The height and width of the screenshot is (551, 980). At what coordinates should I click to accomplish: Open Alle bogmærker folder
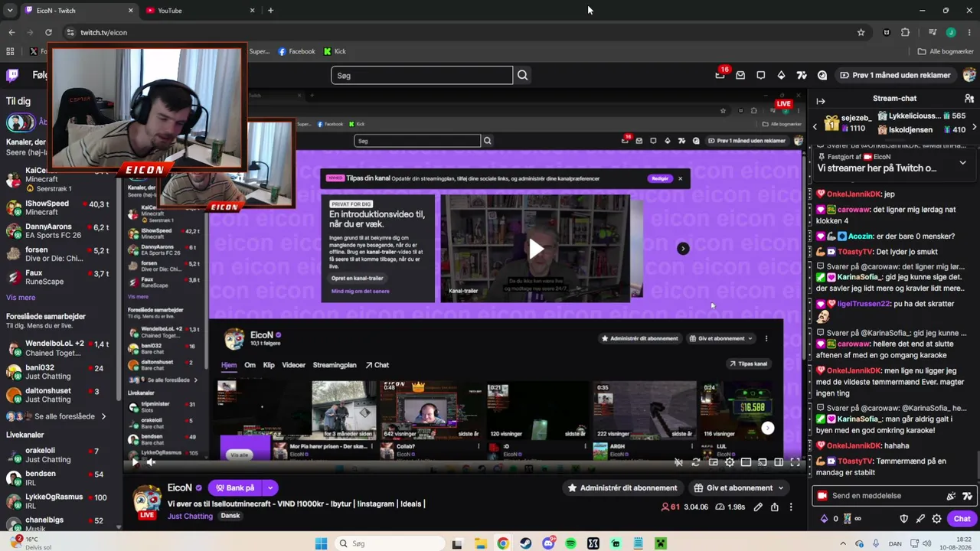pyautogui.click(x=946, y=51)
